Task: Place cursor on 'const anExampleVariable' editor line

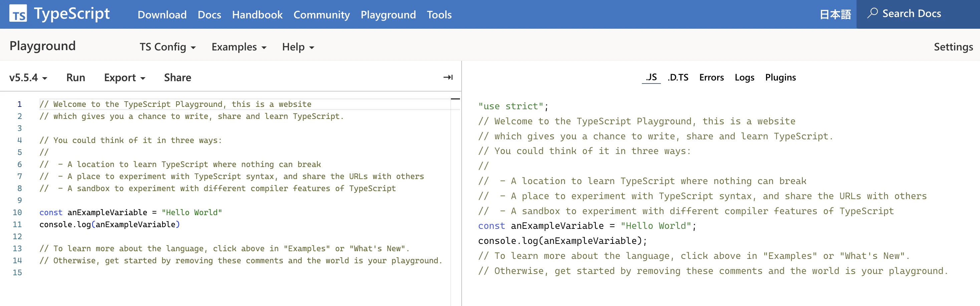Action: pyautogui.click(x=131, y=212)
